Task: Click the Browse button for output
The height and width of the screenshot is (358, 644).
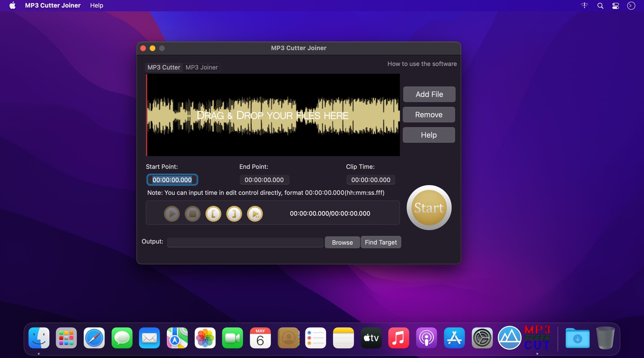Action: (342, 242)
